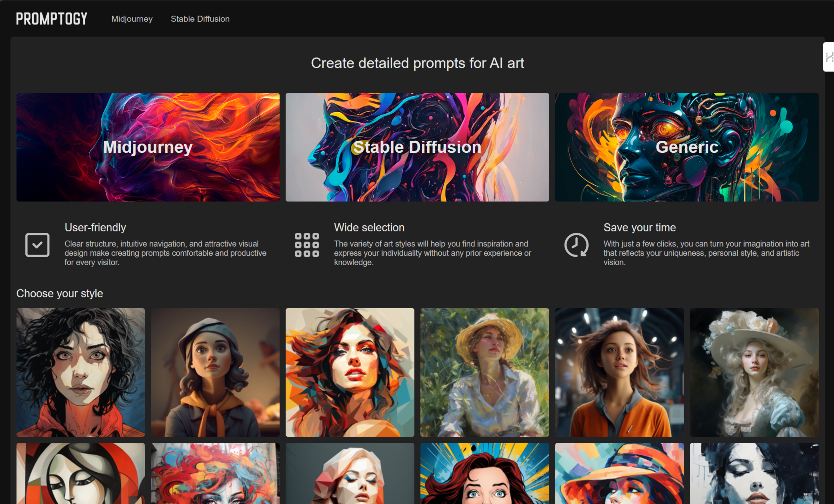Viewport: 834px width, 504px height.
Task: Select the Stable Diffusion banner card
Action: (417, 147)
